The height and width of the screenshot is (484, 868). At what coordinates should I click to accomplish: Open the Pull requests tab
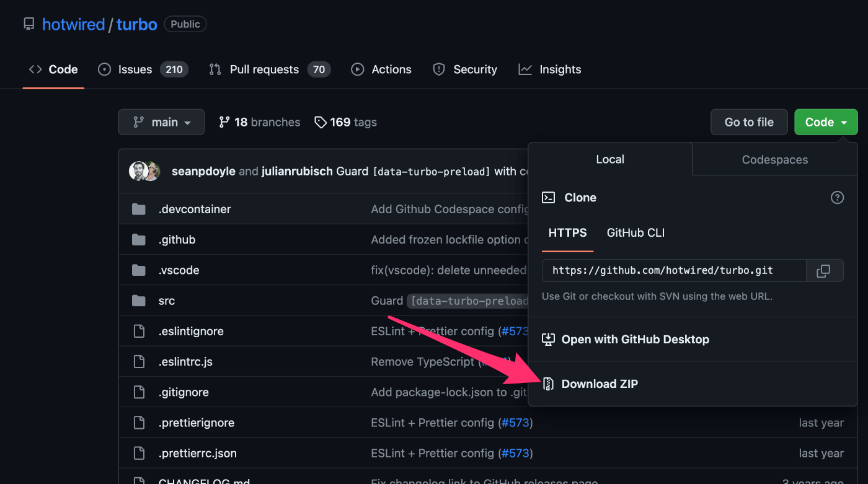pos(270,69)
